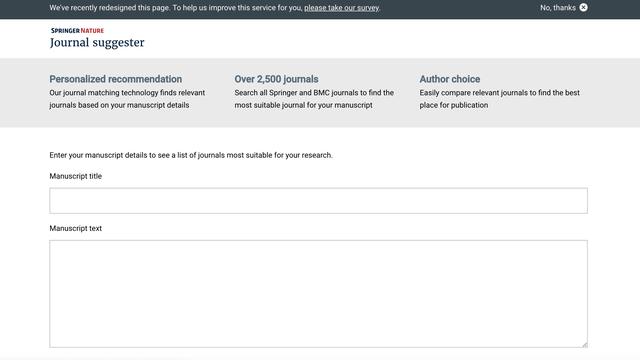Click the 'Personalized recommendation' heading
The image size is (640, 360).
pos(116,79)
